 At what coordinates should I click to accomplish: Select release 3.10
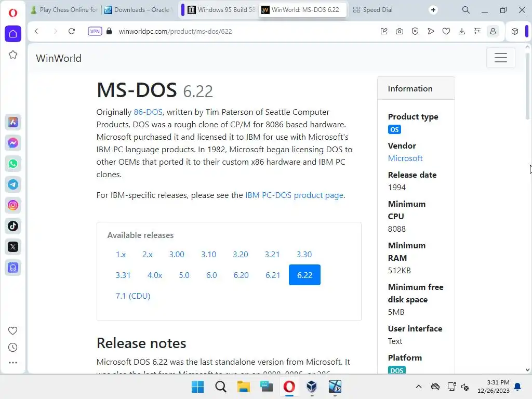click(x=209, y=254)
